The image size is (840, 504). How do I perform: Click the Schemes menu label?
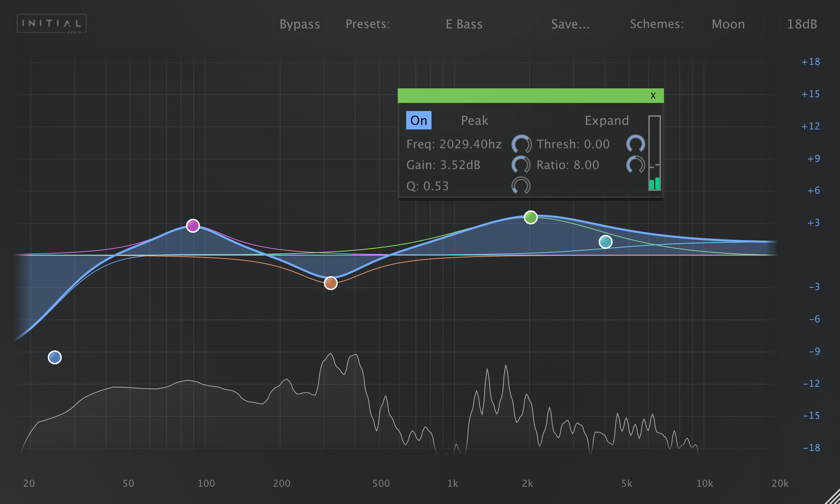(x=657, y=24)
